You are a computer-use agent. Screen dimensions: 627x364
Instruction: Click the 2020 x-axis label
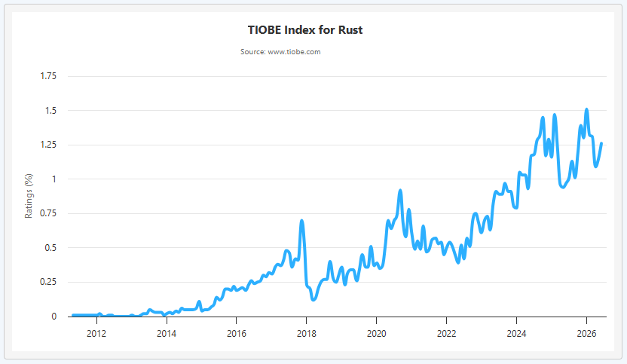tap(376, 334)
